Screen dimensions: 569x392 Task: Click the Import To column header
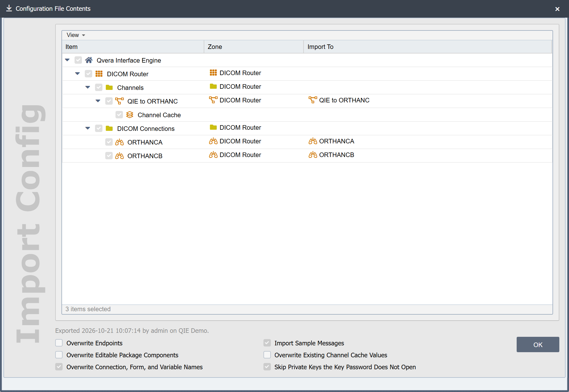[x=428, y=47]
